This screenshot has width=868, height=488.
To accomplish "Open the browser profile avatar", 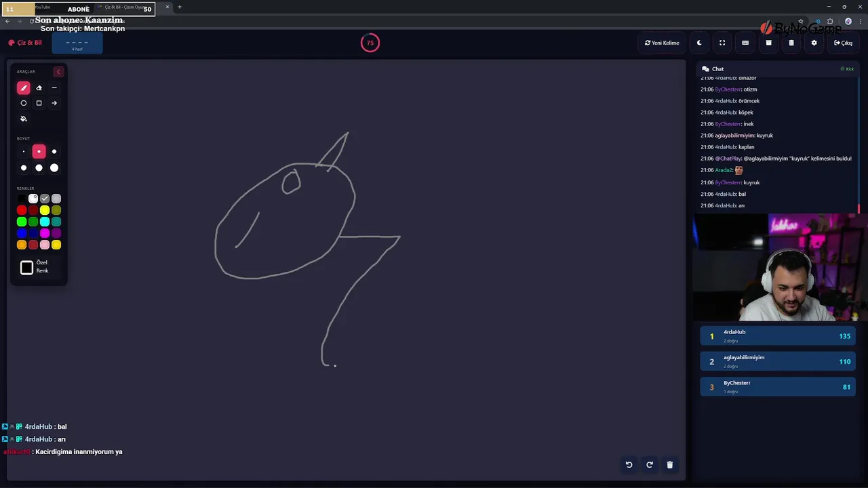I will [x=848, y=21].
